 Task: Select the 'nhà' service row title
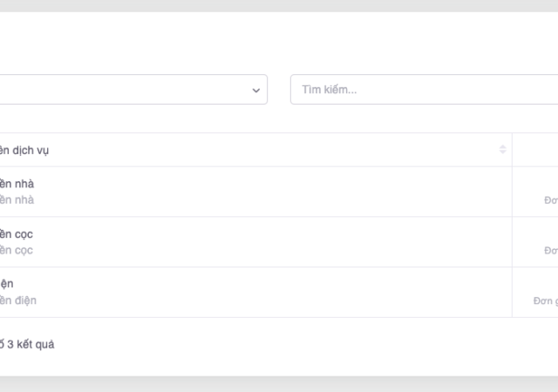click(x=17, y=184)
